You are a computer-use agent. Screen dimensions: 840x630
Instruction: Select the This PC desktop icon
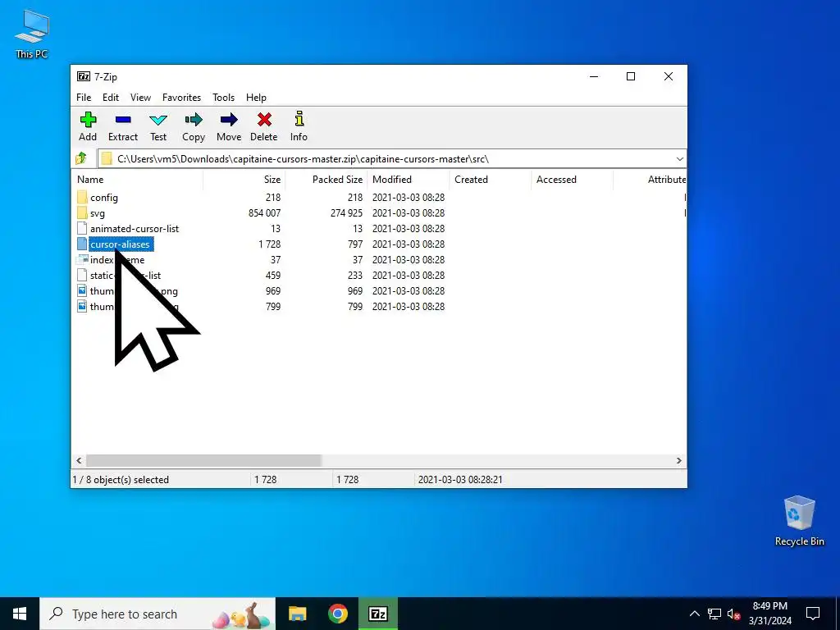pos(32,34)
